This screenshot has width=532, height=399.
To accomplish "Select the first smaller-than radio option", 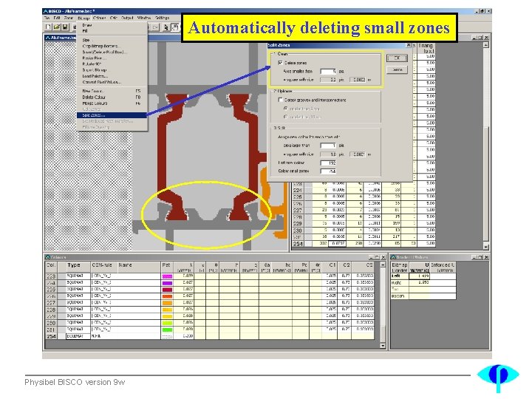I will (286, 109).
